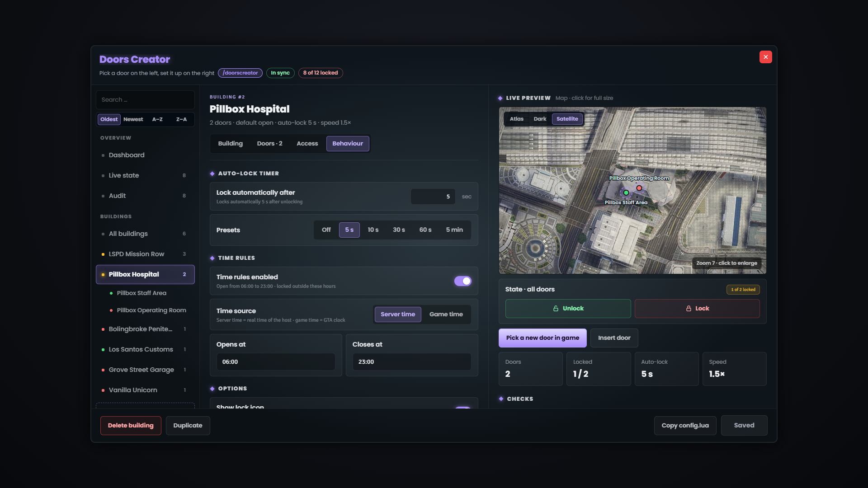Screen dimensions: 868x488
Task: Copy config.lua button
Action: click(x=685, y=426)
